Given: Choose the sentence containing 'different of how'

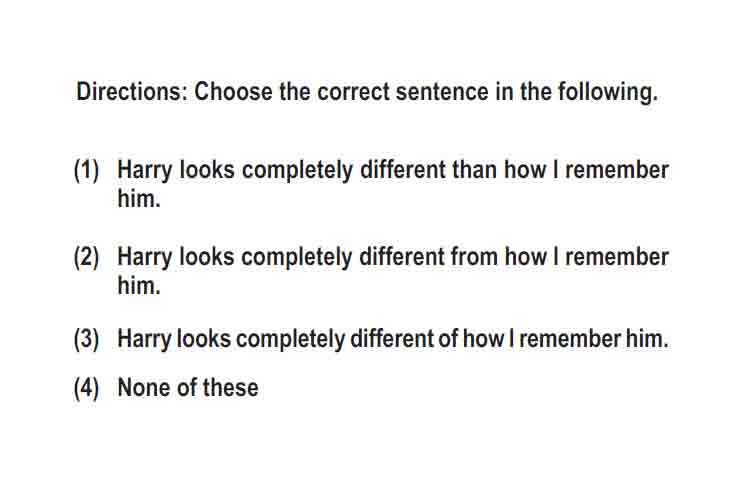Looking at the screenshot, I should click(x=393, y=339).
